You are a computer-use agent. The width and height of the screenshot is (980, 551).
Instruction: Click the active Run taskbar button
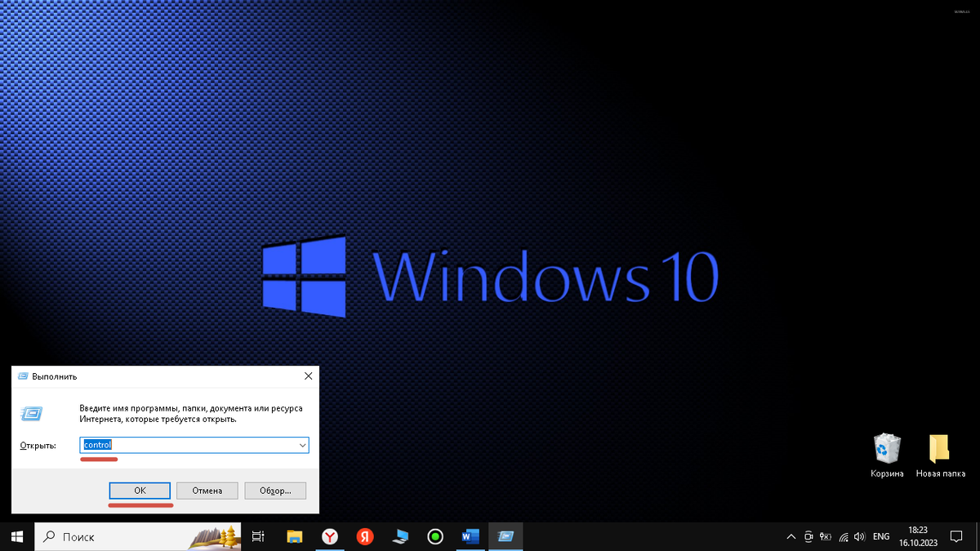click(x=506, y=536)
